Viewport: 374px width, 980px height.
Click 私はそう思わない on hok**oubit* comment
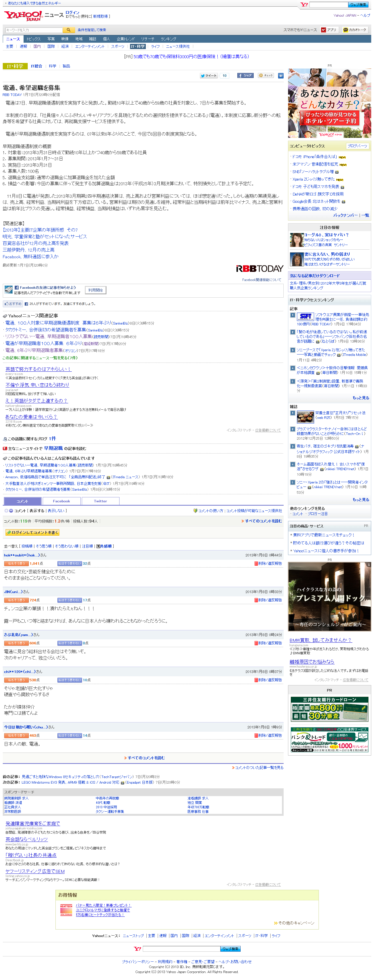70,563
